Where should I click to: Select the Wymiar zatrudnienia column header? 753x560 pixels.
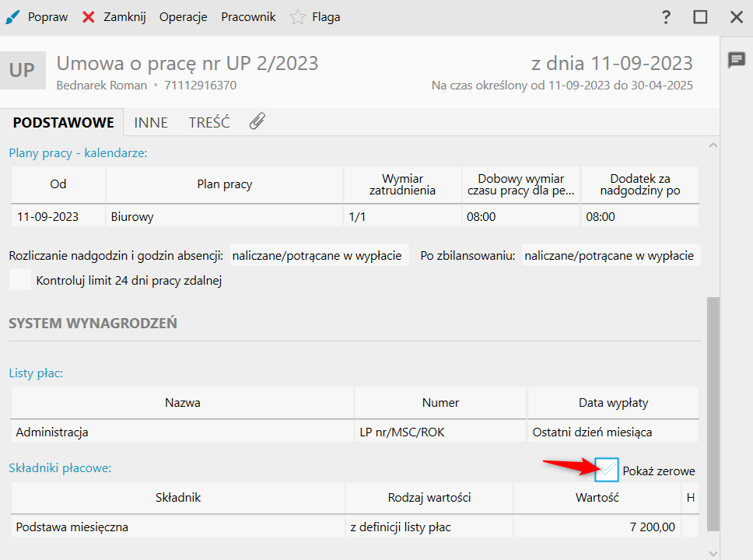(402, 184)
